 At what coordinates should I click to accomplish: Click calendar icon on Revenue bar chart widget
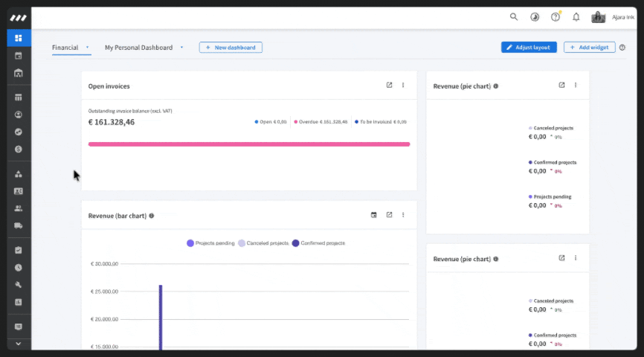point(373,215)
